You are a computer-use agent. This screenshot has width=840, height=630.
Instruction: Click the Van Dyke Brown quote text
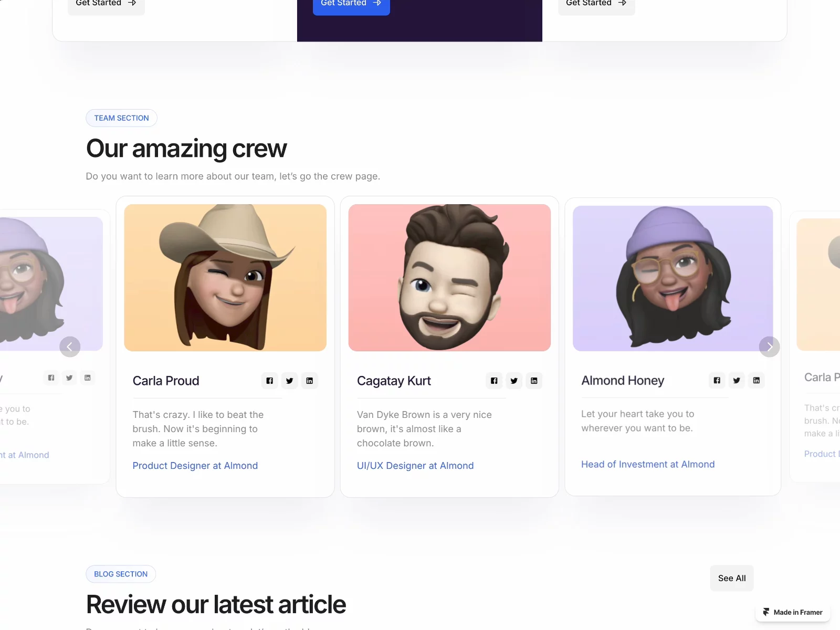coord(424,429)
